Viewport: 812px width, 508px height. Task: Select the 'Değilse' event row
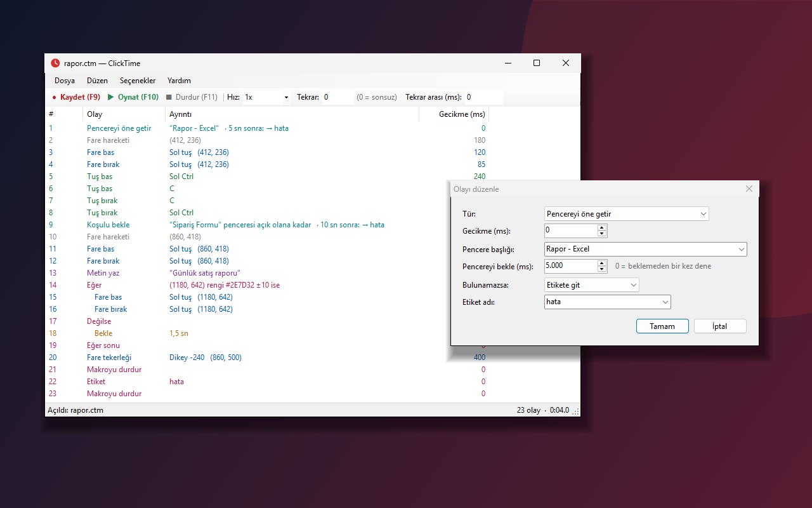248,321
